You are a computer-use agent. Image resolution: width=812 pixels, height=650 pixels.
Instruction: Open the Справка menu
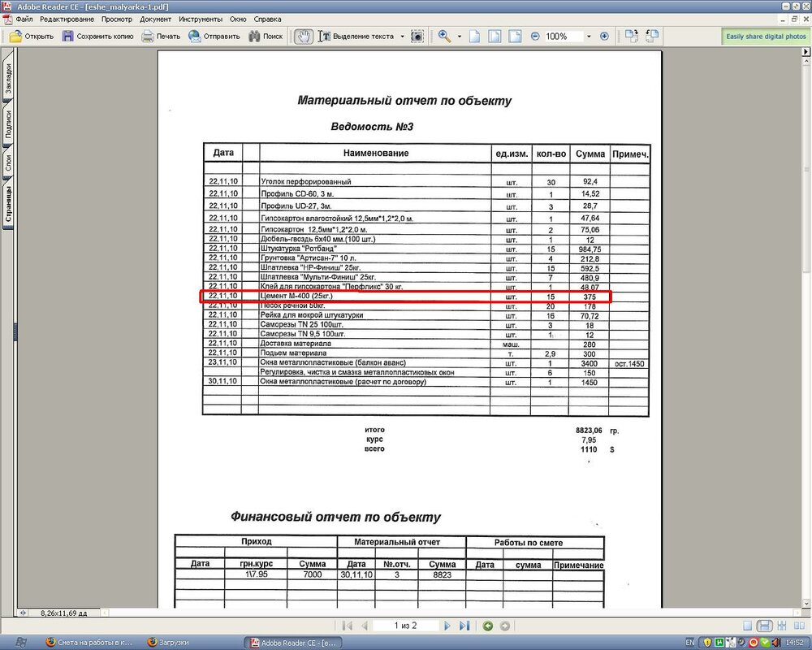coord(267,19)
